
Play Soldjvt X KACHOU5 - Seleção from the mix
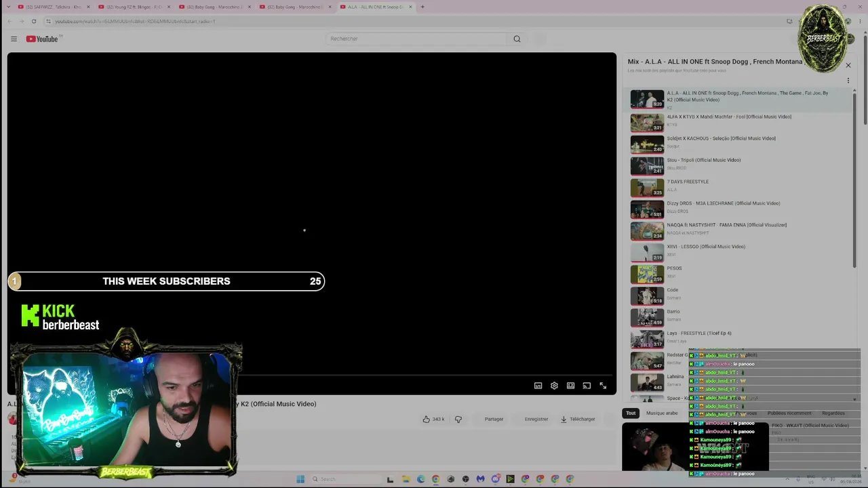(x=739, y=144)
